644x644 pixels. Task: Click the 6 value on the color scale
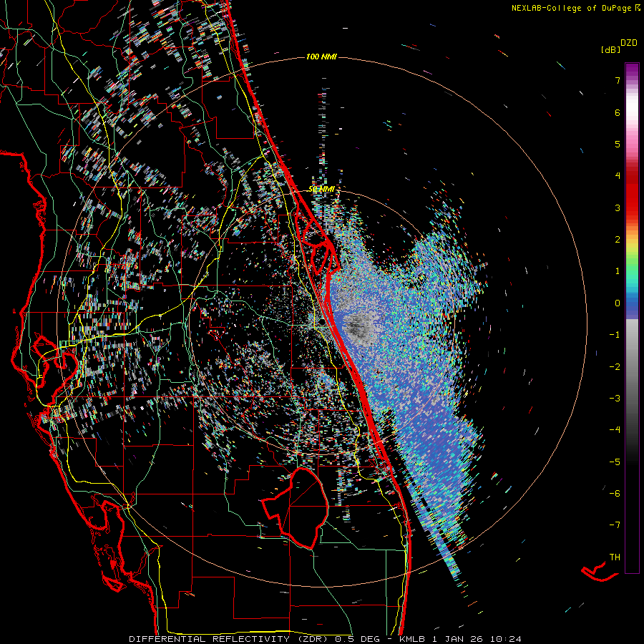618,112
